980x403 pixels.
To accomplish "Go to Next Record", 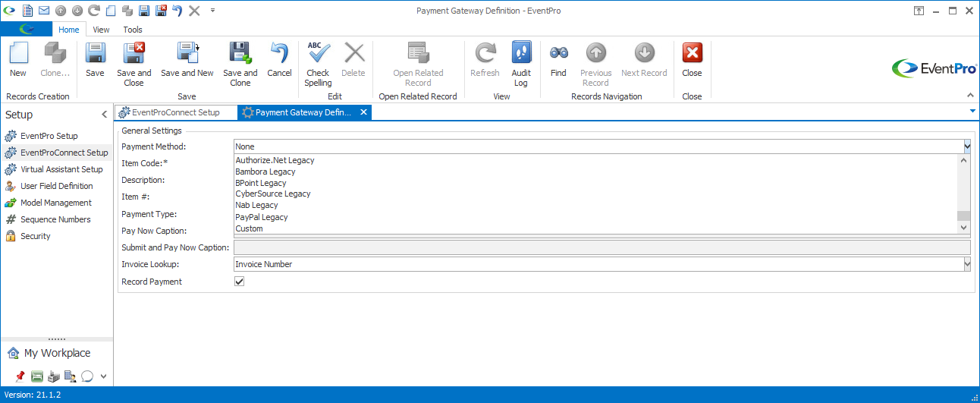I will 644,60.
